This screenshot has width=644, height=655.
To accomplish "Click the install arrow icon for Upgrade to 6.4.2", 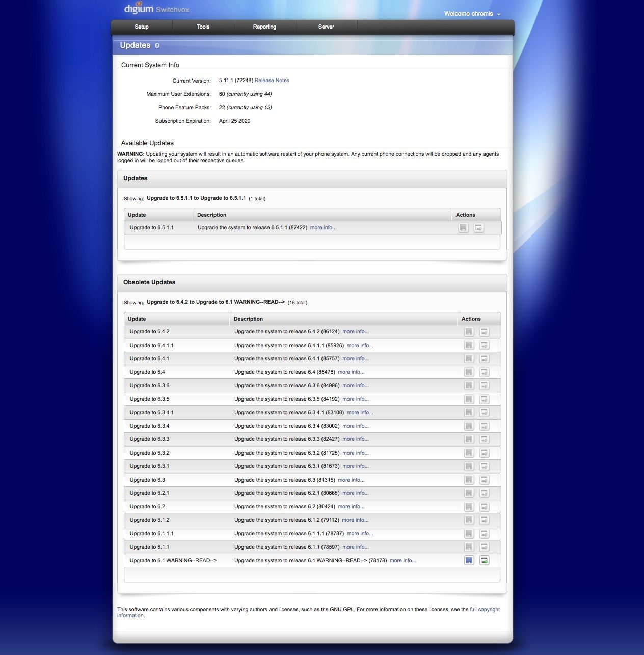I will (x=485, y=332).
